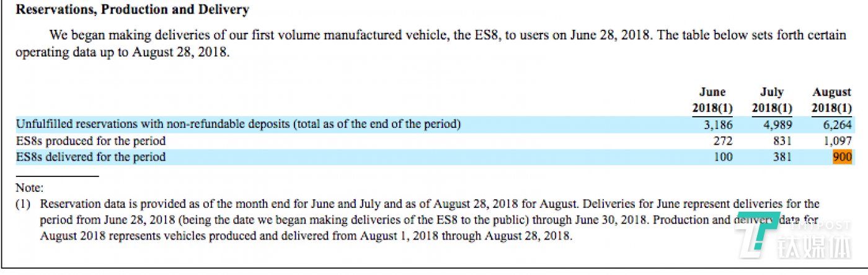
Task: Click the ES8s delivered for the period label
Action: tap(91, 157)
